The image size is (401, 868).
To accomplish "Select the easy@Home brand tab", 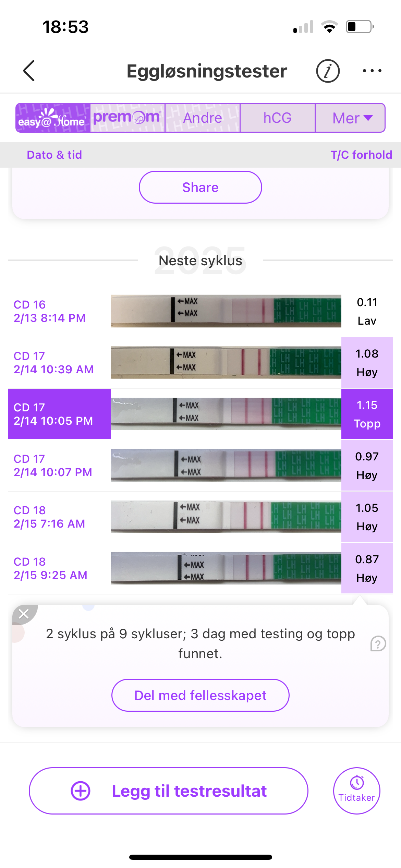I will tap(53, 118).
